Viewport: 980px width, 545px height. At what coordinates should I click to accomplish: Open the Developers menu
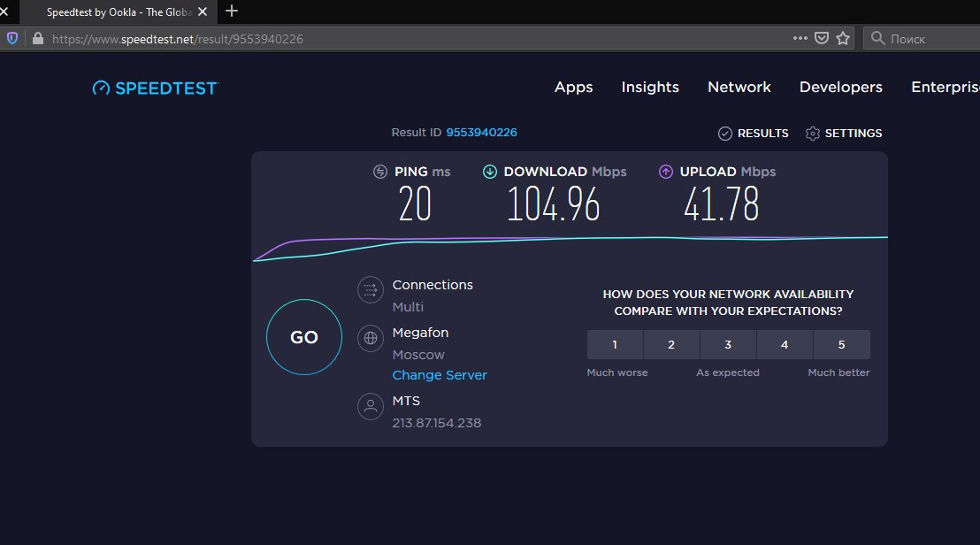(840, 87)
